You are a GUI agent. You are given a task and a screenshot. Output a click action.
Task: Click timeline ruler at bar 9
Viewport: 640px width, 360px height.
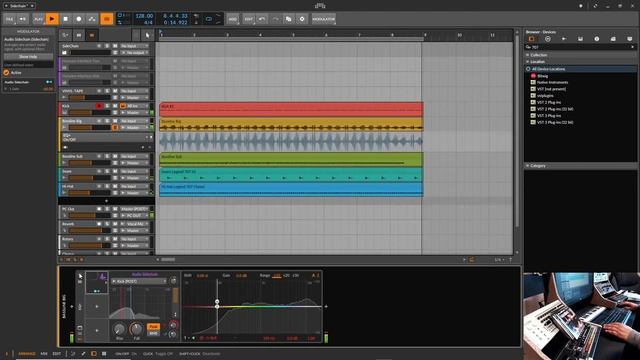425,35
